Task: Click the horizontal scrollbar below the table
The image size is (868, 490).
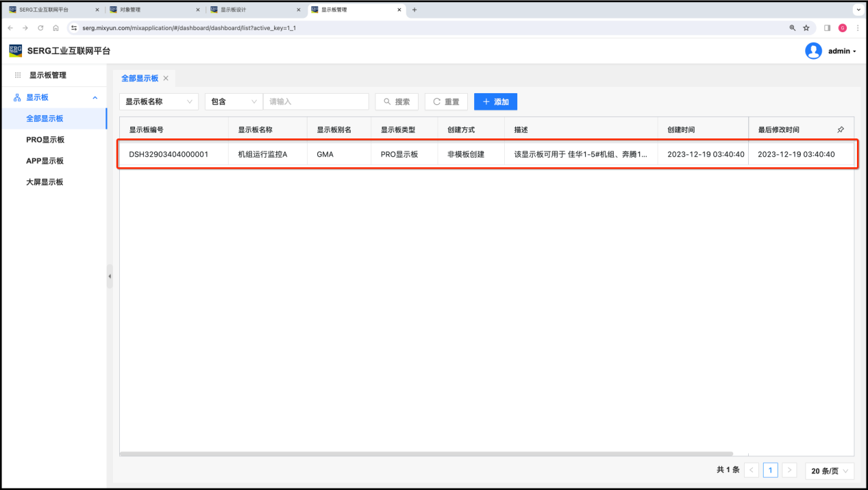Action: [426, 454]
